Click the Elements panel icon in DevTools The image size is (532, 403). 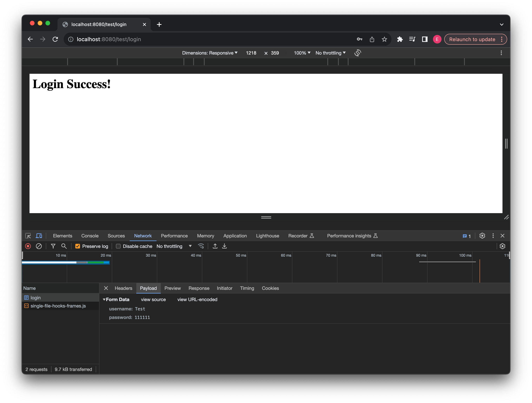[63, 236]
